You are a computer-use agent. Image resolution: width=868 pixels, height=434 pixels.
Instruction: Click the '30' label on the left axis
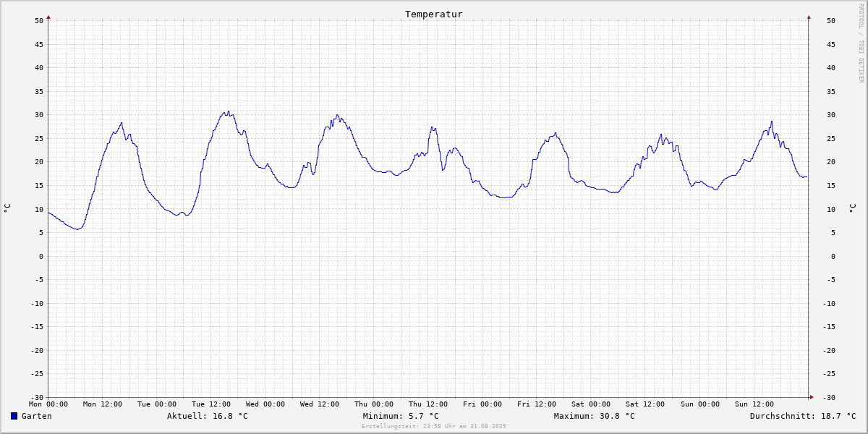point(39,115)
